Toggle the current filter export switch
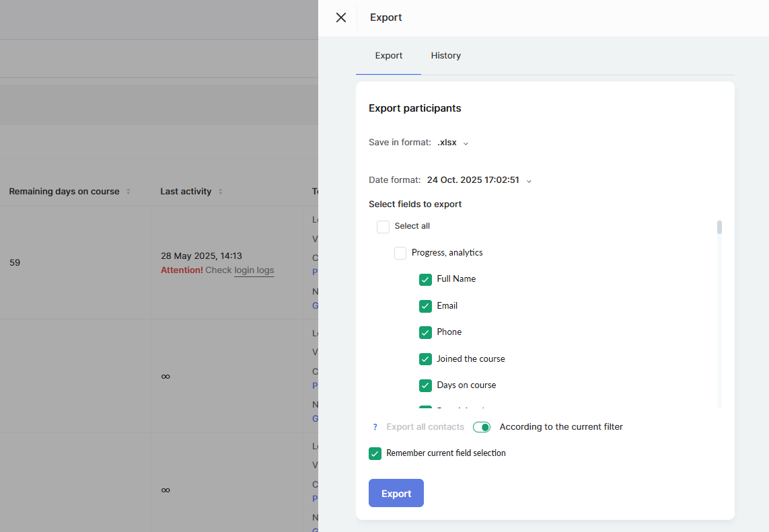This screenshot has width=769, height=532. coord(482,427)
